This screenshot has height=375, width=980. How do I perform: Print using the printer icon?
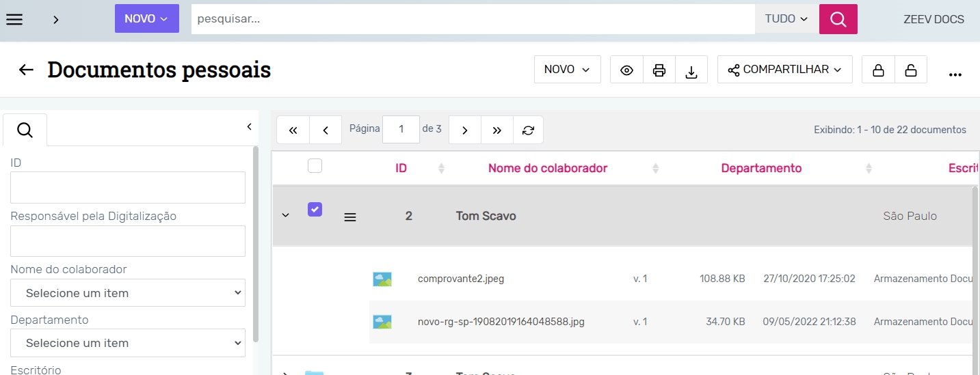click(x=659, y=70)
